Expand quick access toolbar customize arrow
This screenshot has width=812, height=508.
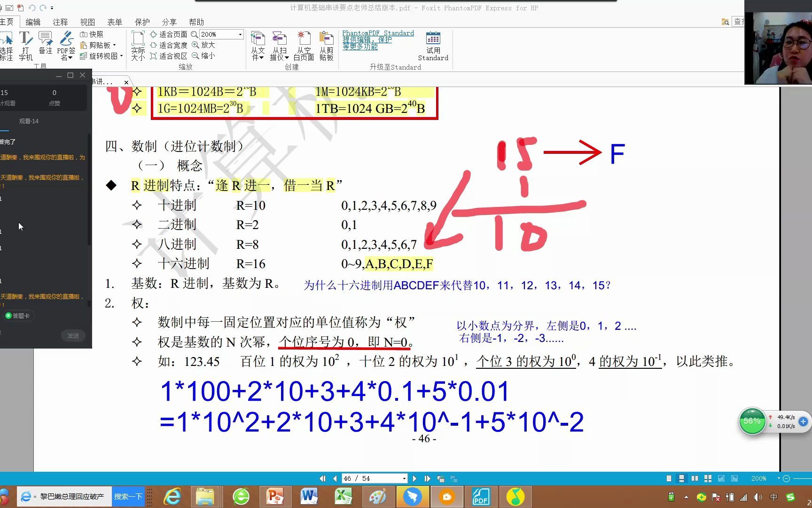[52, 8]
